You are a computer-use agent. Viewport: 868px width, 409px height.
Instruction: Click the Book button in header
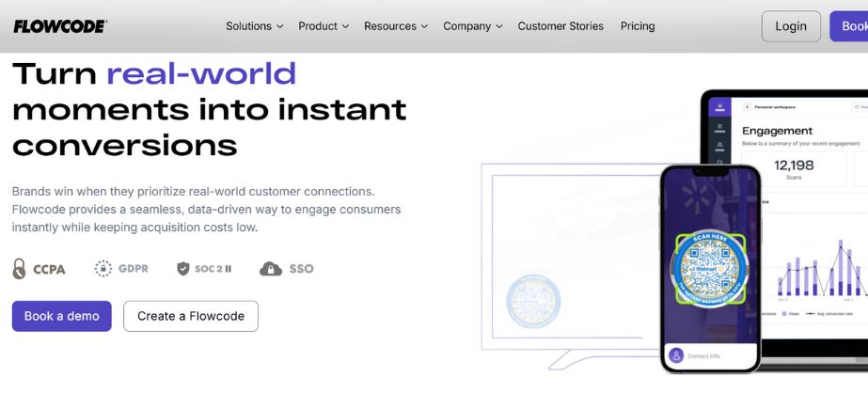click(849, 26)
